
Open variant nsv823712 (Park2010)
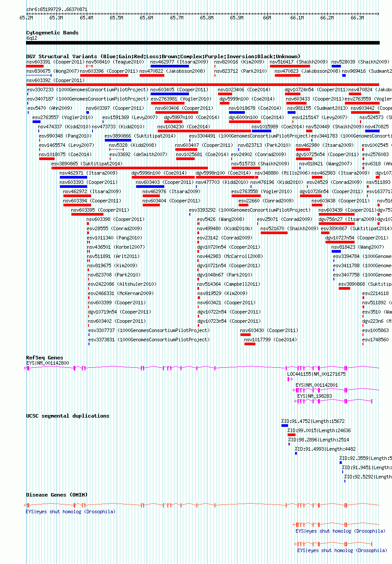click(240, 71)
